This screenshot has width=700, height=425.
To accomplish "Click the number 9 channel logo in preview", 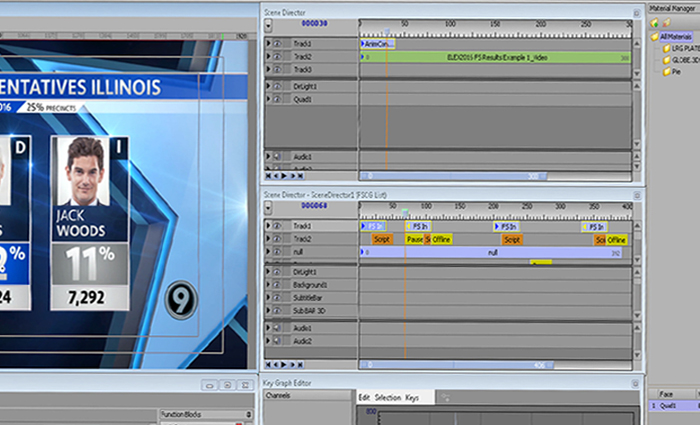I will 181,299.
